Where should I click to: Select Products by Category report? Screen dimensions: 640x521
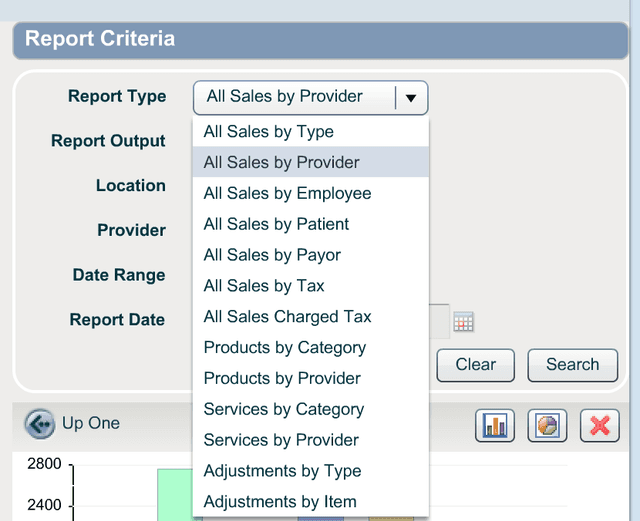pyautogui.click(x=311, y=347)
